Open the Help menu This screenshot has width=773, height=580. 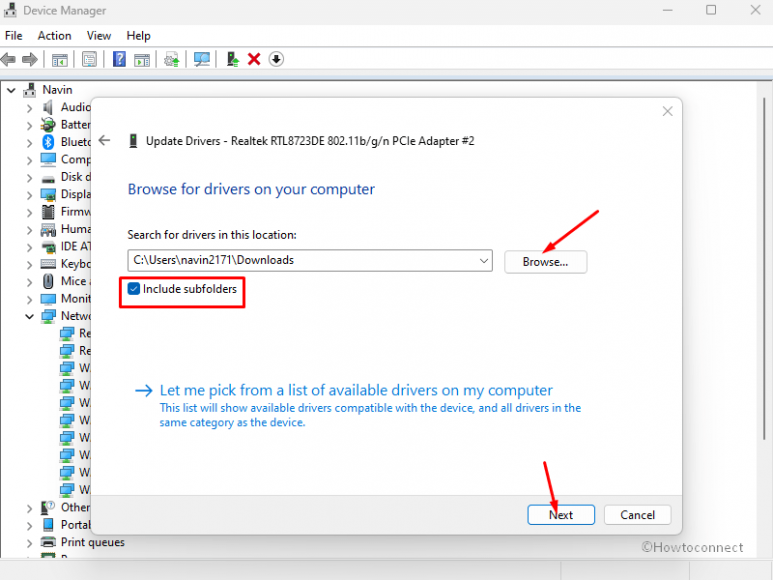click(138, 35)
